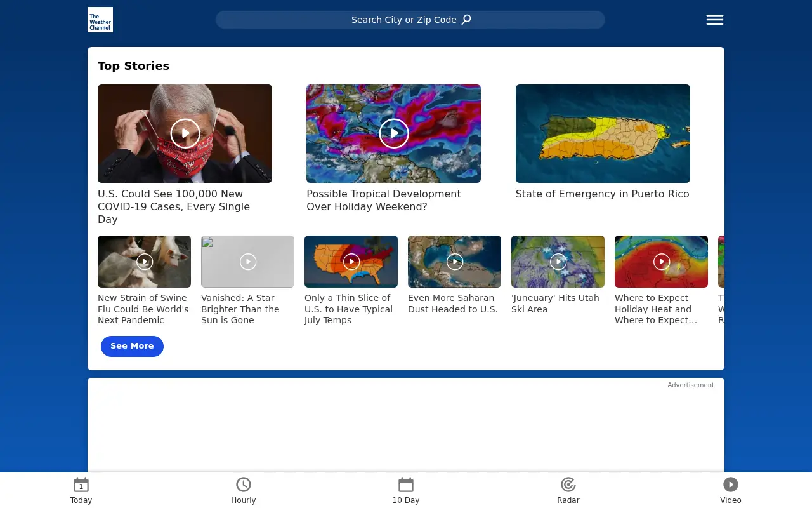The width and height of the screenshot is (812, 508).
Task: Click the Hourly clock icon
Action: click(x=244, y=485)
